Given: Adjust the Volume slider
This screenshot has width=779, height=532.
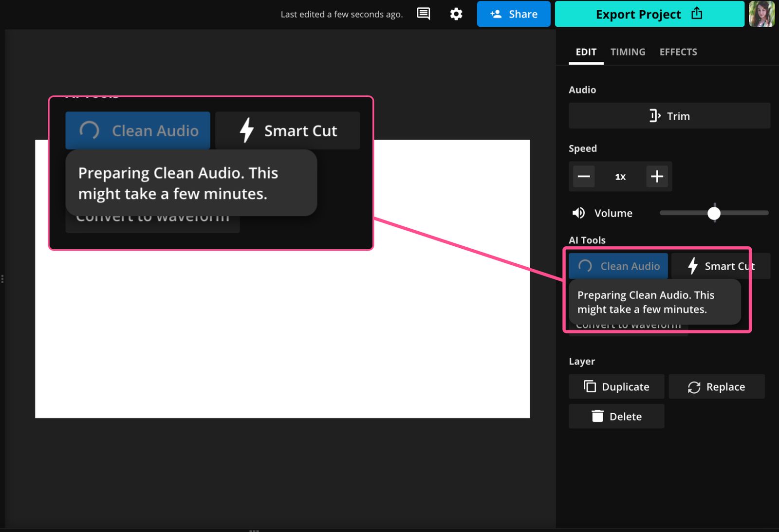Looking at the screenshot, I should click(x=714, y=213).
